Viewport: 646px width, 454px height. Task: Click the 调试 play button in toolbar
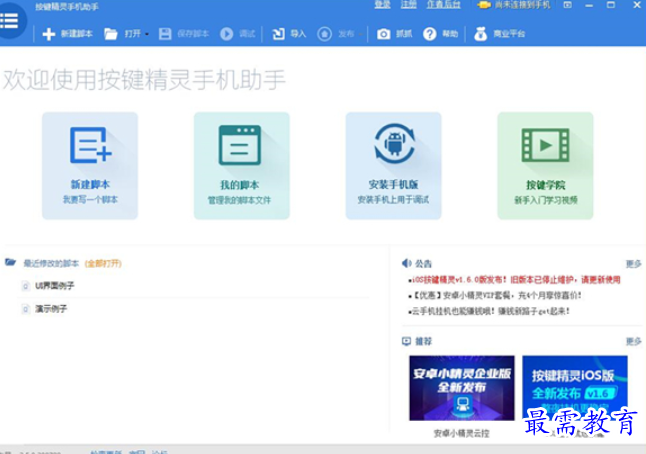(238, 34)
